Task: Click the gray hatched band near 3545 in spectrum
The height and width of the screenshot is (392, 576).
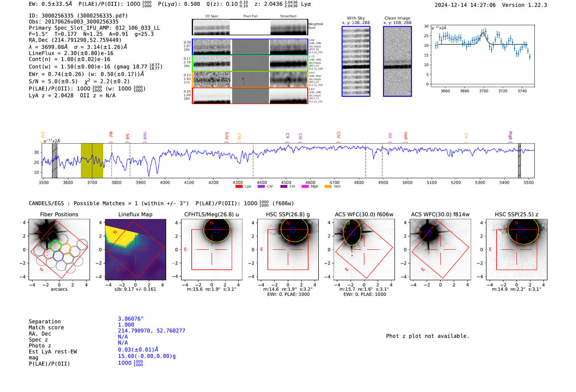Action: 55,160
